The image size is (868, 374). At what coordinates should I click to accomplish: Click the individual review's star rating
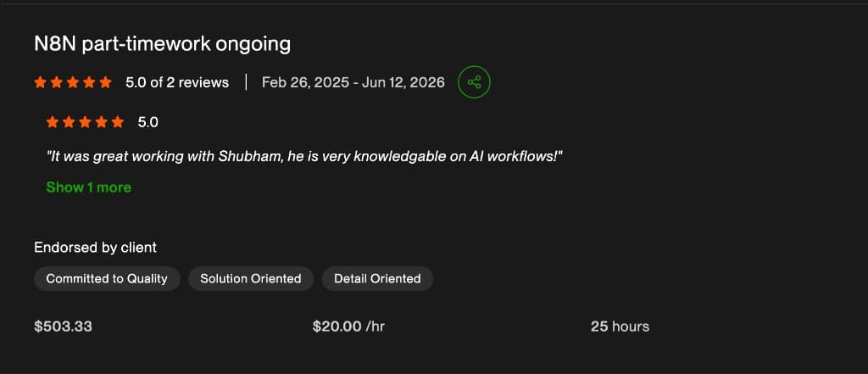[x=86, y=122]
